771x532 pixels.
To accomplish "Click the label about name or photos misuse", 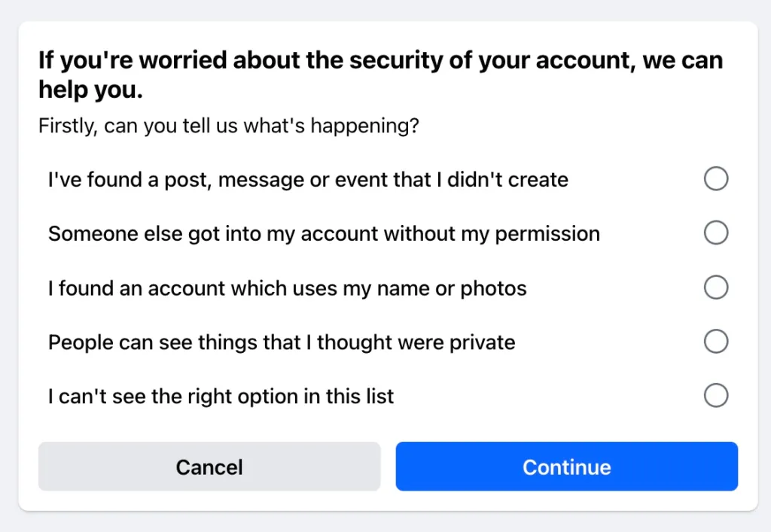I will click(x=288, y=287).
